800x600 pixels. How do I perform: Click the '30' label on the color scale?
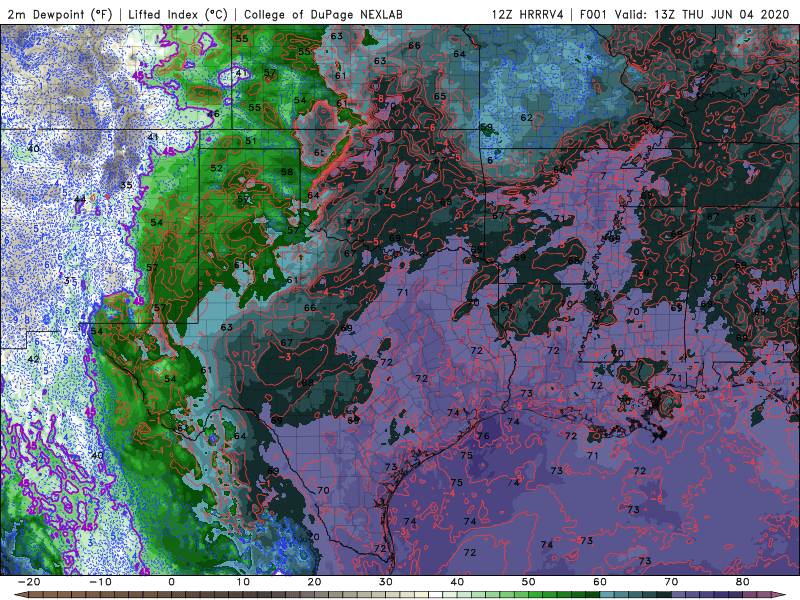coord(386,582)
